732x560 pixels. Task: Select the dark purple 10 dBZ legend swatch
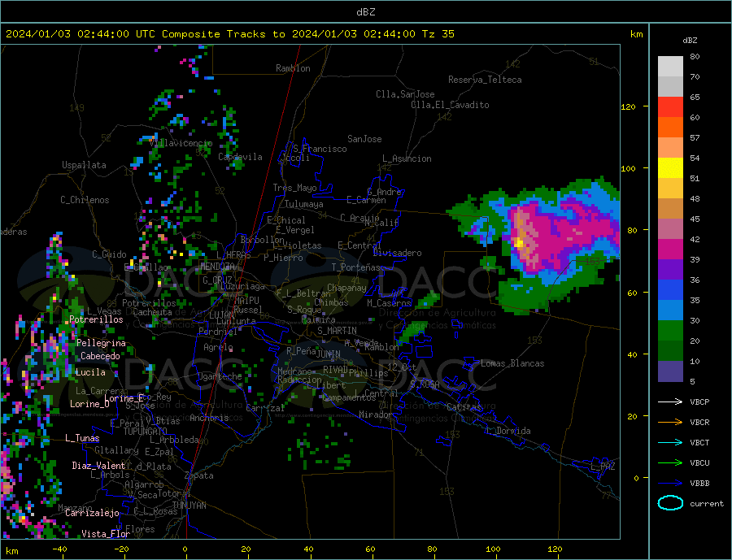tap(670, 371)
